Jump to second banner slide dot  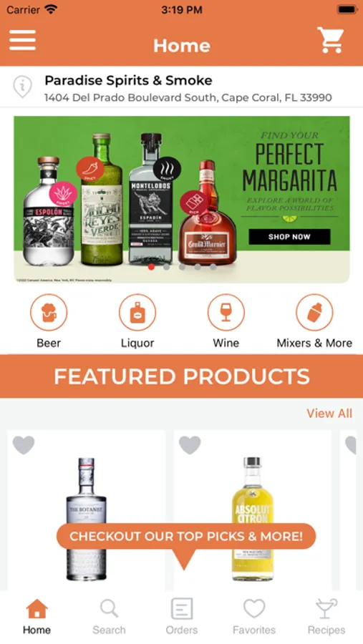coord(167,267)
